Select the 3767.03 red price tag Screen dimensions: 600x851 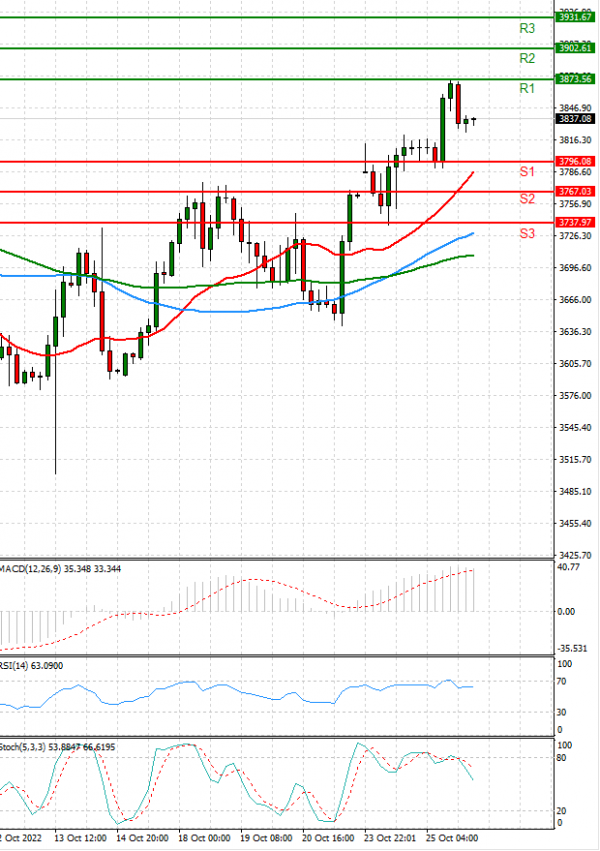(x=575, y=191)
